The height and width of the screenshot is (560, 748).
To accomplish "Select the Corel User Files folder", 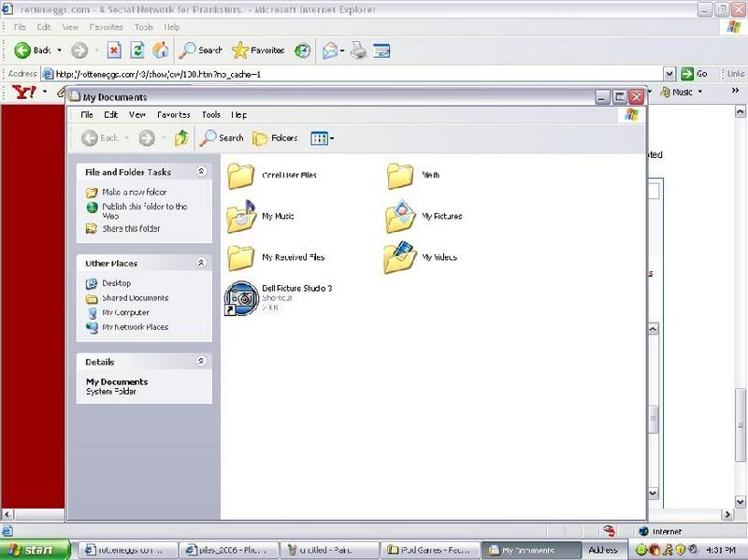I will [272, 176].
